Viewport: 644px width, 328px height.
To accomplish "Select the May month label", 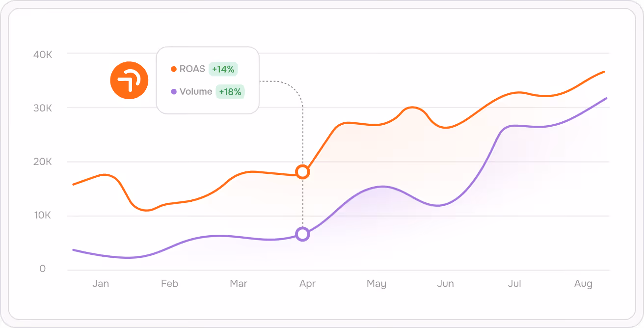I will [x=376, y=284].
